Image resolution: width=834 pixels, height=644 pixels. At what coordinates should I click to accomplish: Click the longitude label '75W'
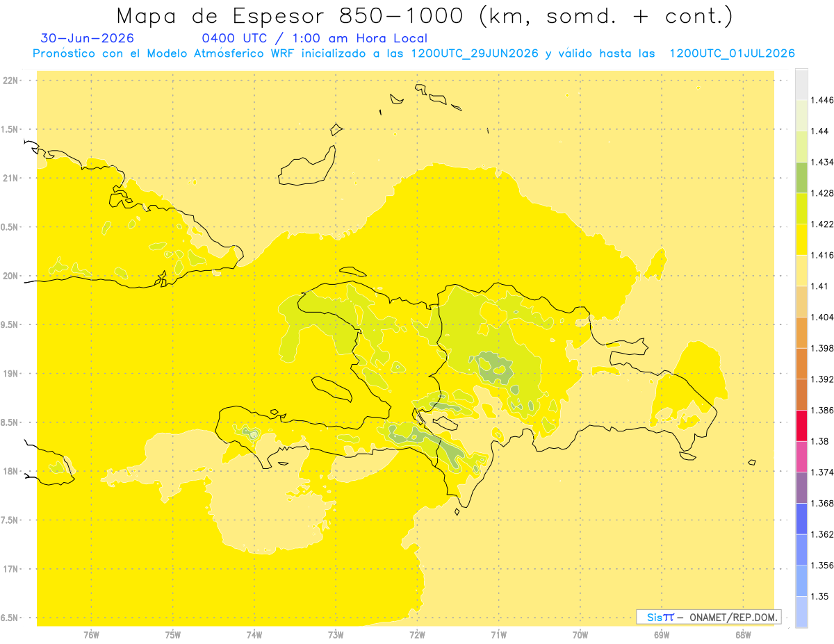click(173, 634)
